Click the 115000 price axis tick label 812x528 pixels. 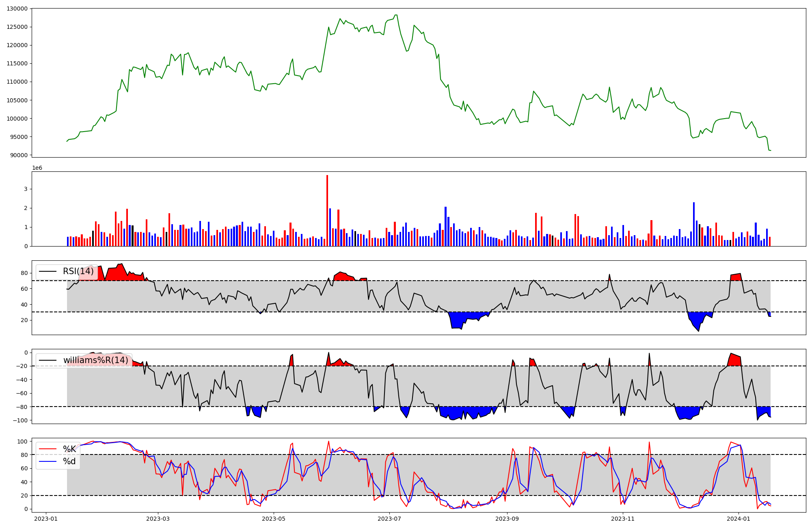coord(17,63)
